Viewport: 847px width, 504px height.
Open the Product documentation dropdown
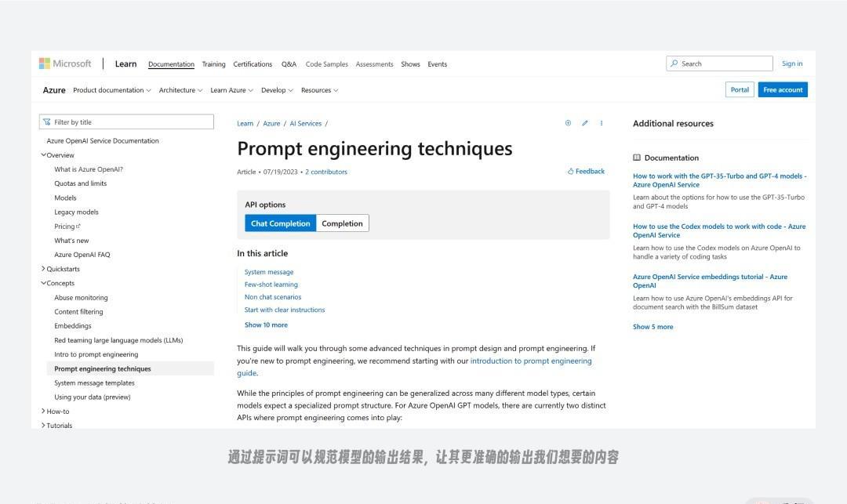click(112, 90)
